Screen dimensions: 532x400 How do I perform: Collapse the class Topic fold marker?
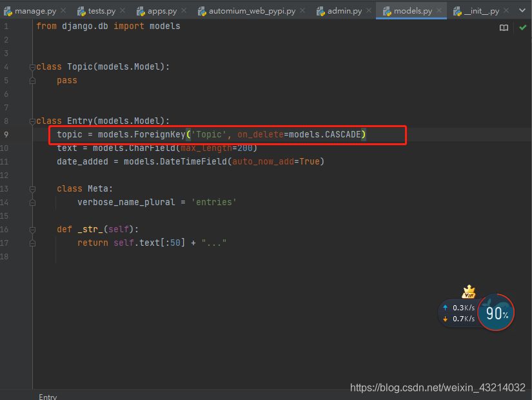[32, 67]
